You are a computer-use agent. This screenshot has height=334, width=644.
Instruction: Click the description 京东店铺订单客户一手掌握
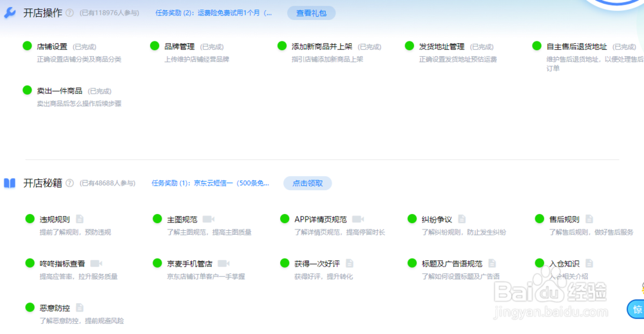(x=206, y=277)
